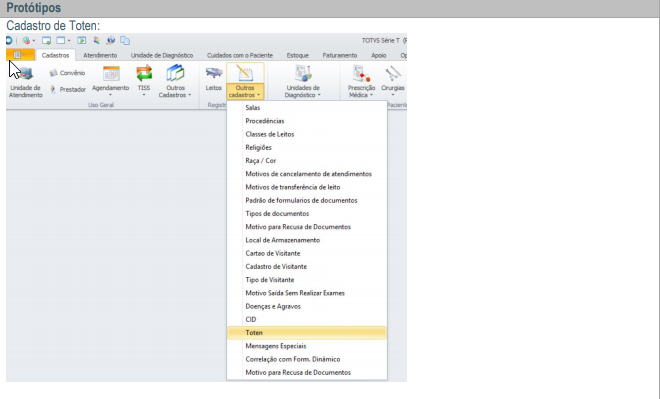Select Procedências menu entry

tap(307, 121)
